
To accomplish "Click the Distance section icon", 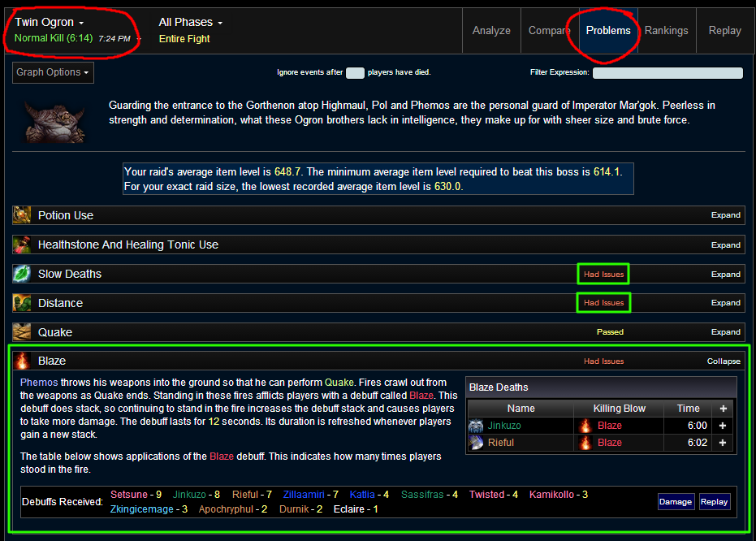I will pos(22,303).
